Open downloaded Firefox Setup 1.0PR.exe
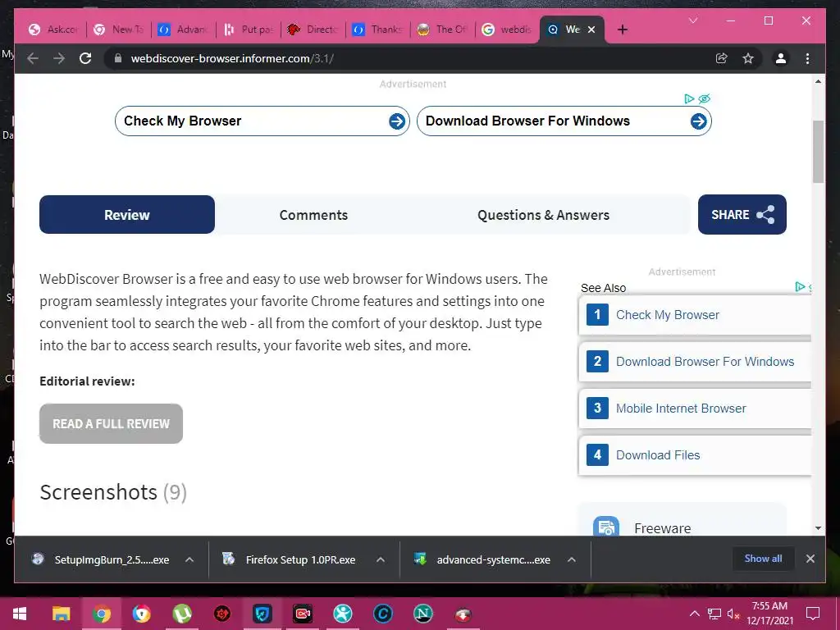The width and height of the screenshot is (840, 630). (290, 559)
